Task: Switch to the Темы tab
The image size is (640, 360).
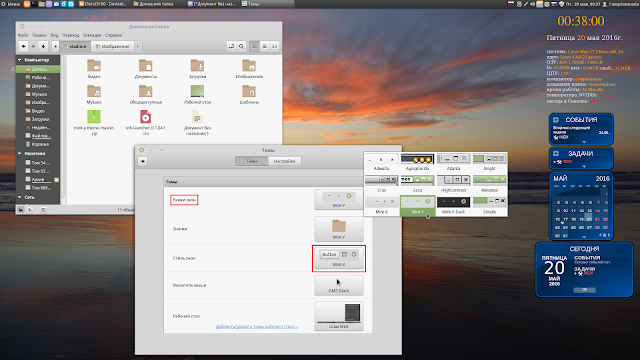Action: tap(252, 161)
